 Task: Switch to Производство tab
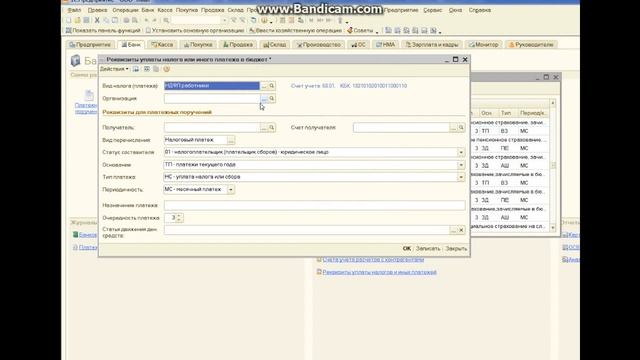(x=319, y=45)
